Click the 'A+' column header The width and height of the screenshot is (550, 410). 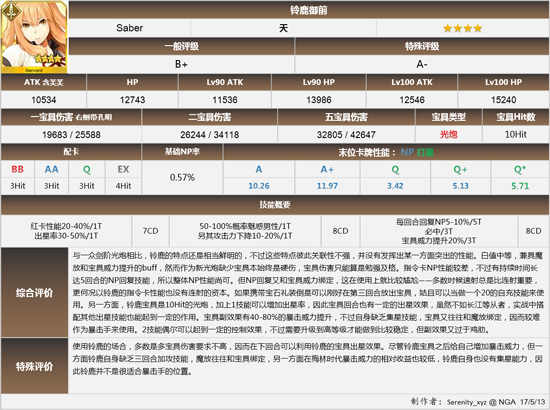click(x=327, y=169)
